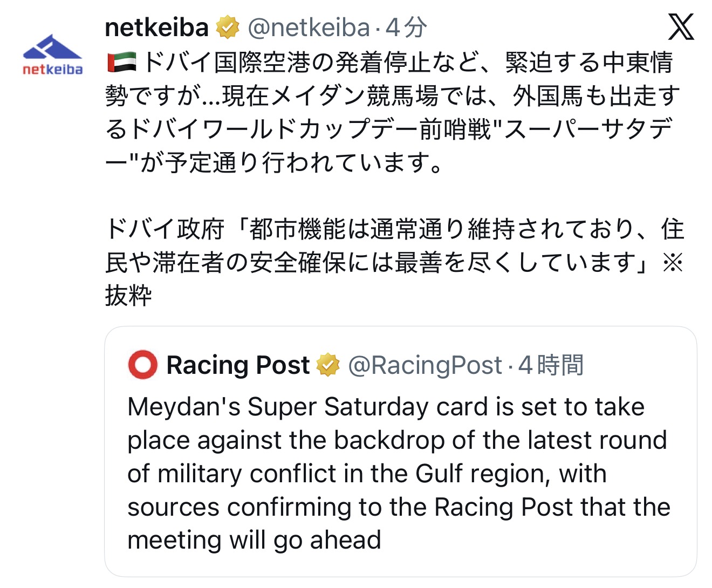This screenshot has height=588, width=712.
Task: Click the X logo in the corner
Action: (x=681, y=27)
